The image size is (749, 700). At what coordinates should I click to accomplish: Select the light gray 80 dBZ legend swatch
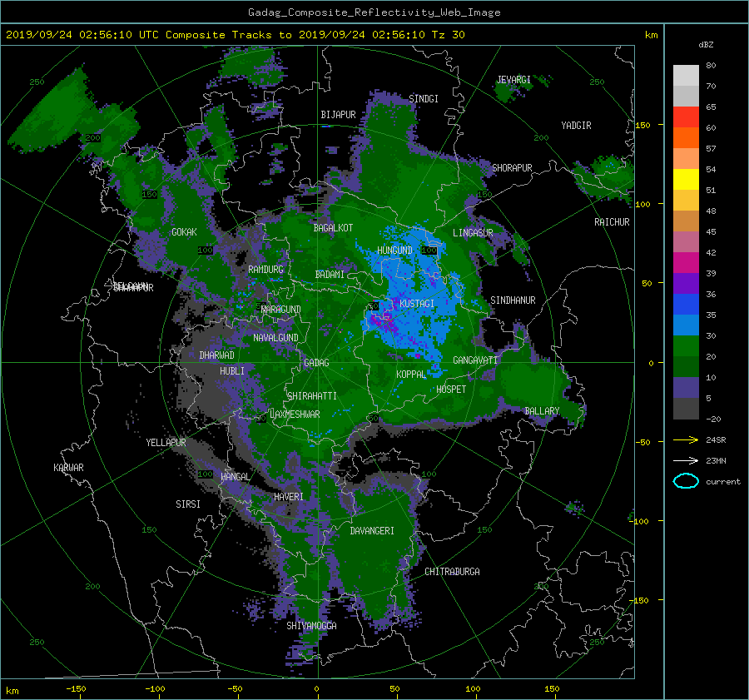tap(686, 75)
